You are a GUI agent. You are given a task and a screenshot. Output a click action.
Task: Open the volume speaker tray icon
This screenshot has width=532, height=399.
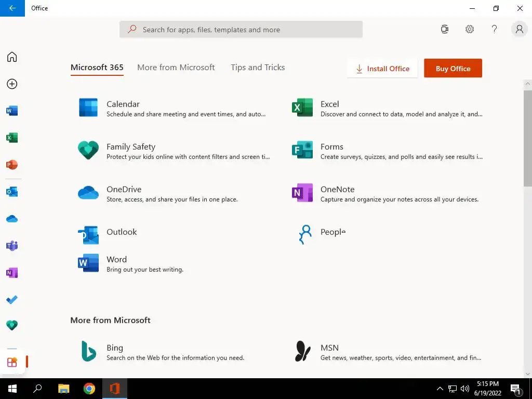465,389
